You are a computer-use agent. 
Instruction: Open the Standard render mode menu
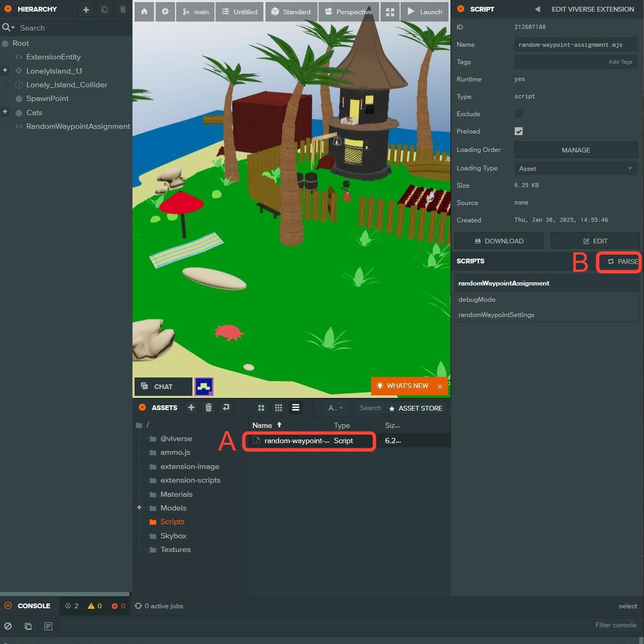291,12
